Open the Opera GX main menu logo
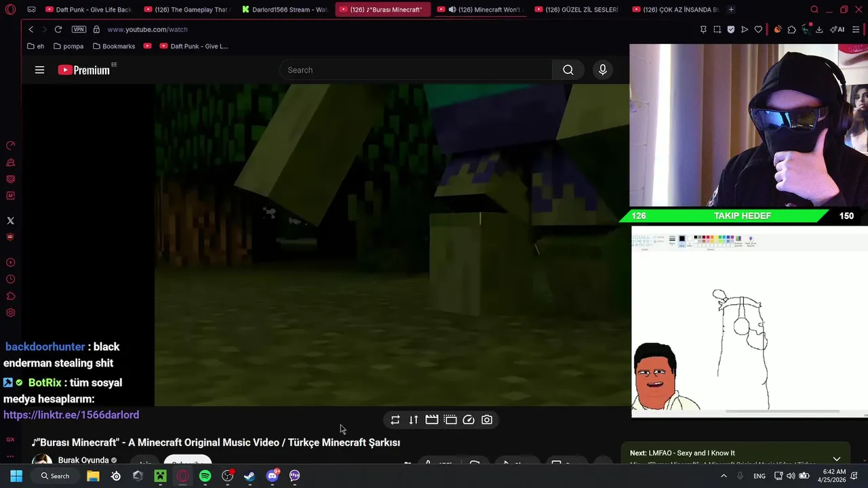Image resolution: width=868 pixels, height=488 pixels. click(10, 9)
